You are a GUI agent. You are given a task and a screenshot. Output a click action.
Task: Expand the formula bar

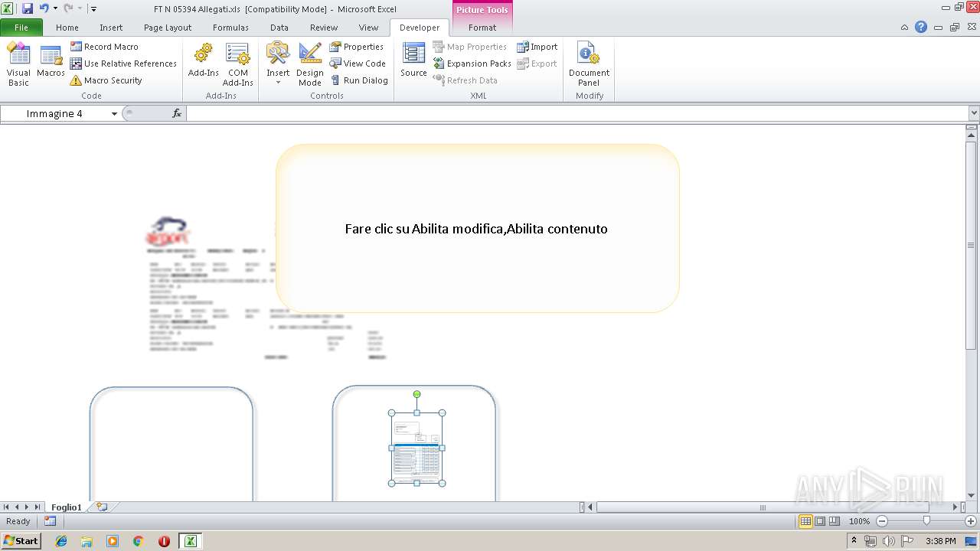(974, 113)
